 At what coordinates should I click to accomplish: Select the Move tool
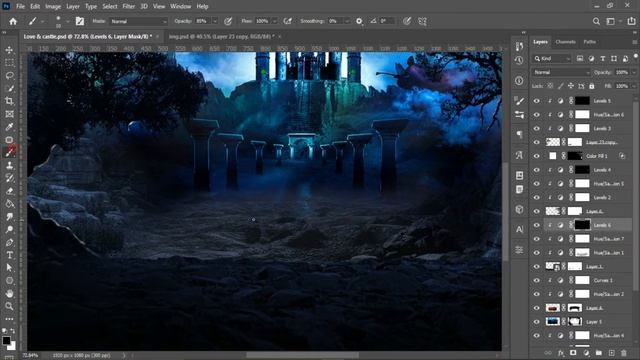[9, 50]
